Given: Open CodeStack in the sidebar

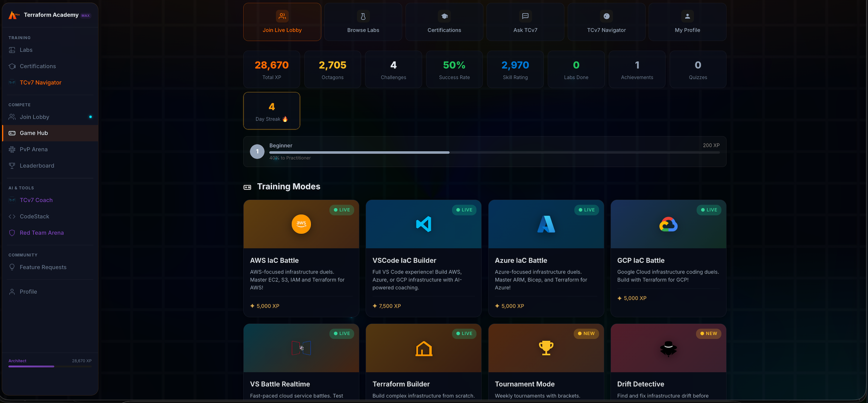Looking at the screenshot, I should click(50, 217).
